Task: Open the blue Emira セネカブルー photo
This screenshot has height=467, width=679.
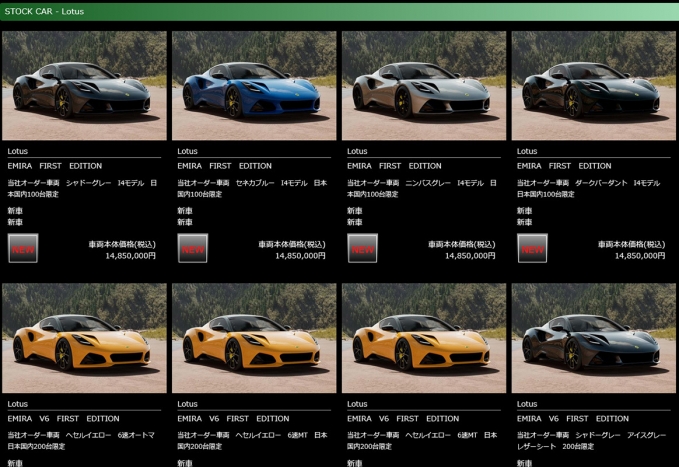Action: pyautogui.click(x=254, y=85)
